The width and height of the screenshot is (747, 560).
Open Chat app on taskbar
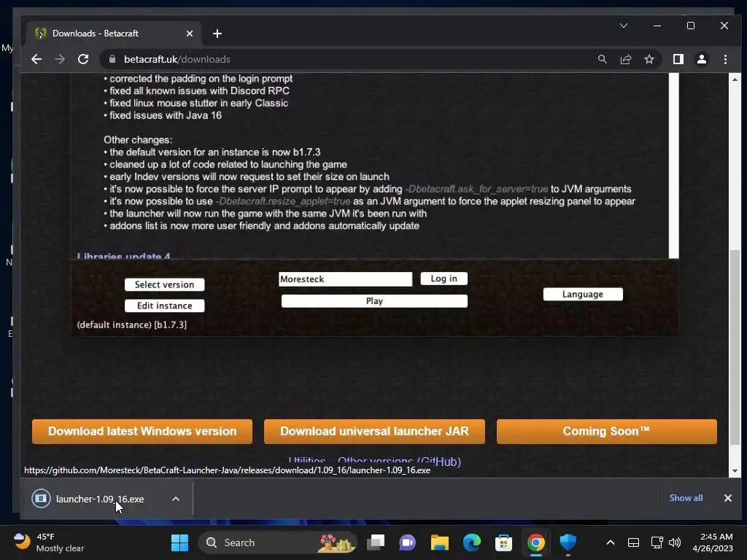pos(407,542)
